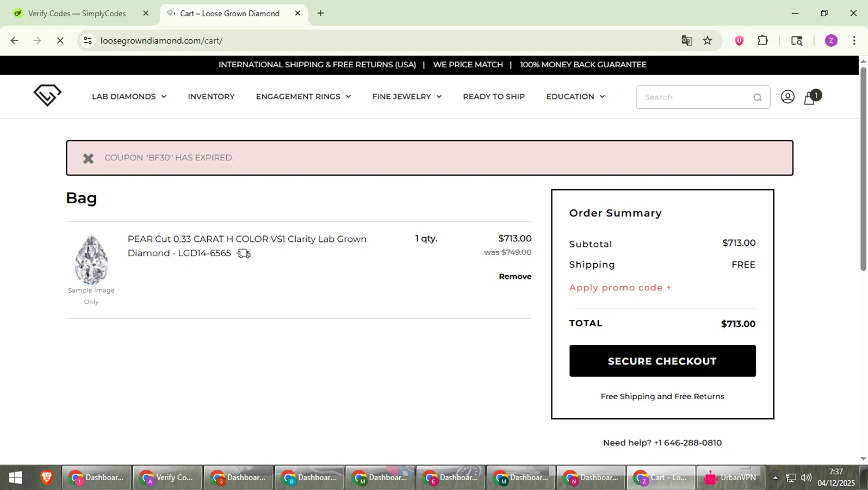The image size is (868, 490).
Task: Expand the Education menu
Action: [x=575, y=97]
